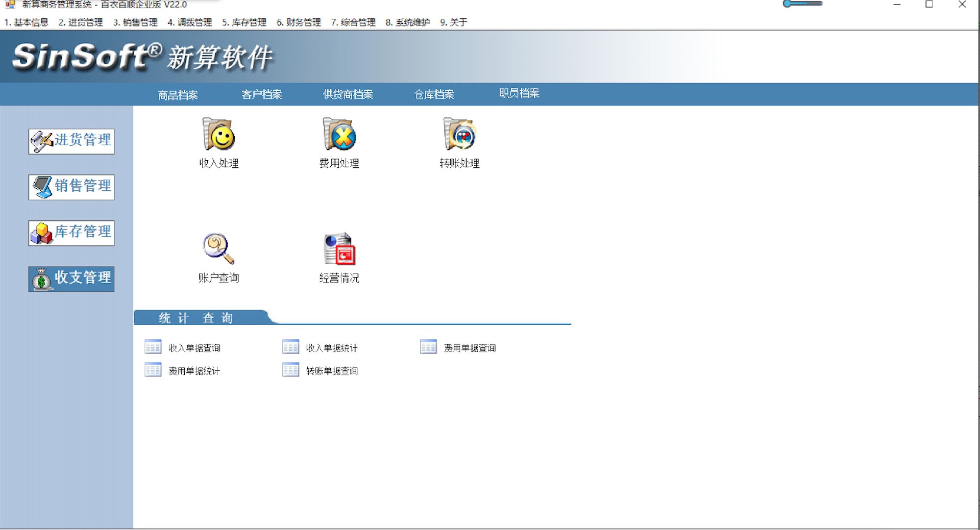The image size is (980, 530).
Task: Open the 经营情况 report icon
Action: coord(339,249)
